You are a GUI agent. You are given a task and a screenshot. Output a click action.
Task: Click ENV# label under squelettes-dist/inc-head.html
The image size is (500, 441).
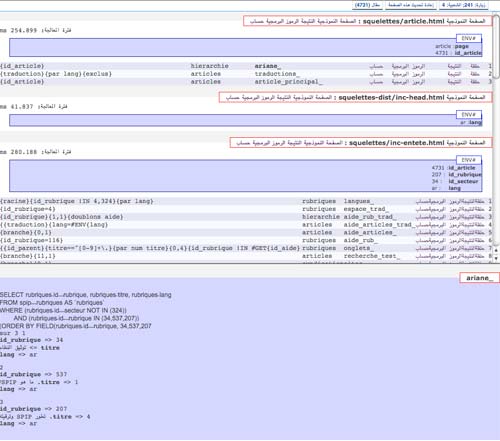point(469,115)
